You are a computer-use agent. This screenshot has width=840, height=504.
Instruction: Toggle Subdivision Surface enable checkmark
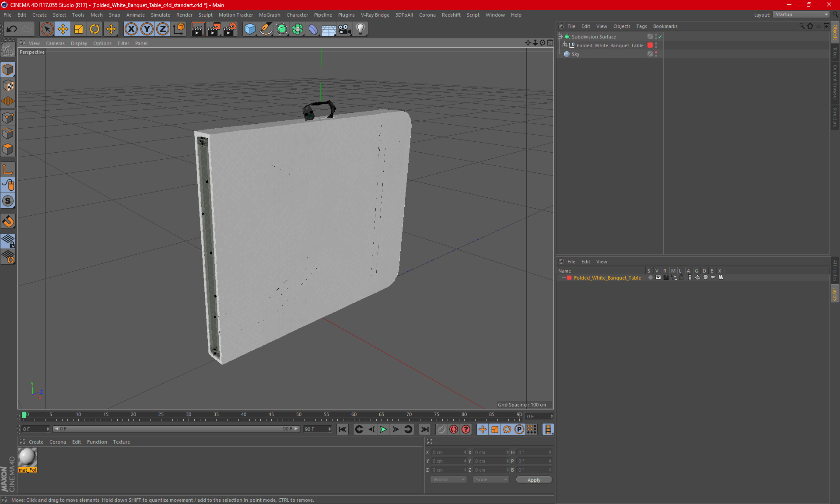click(x=660, y=37)
